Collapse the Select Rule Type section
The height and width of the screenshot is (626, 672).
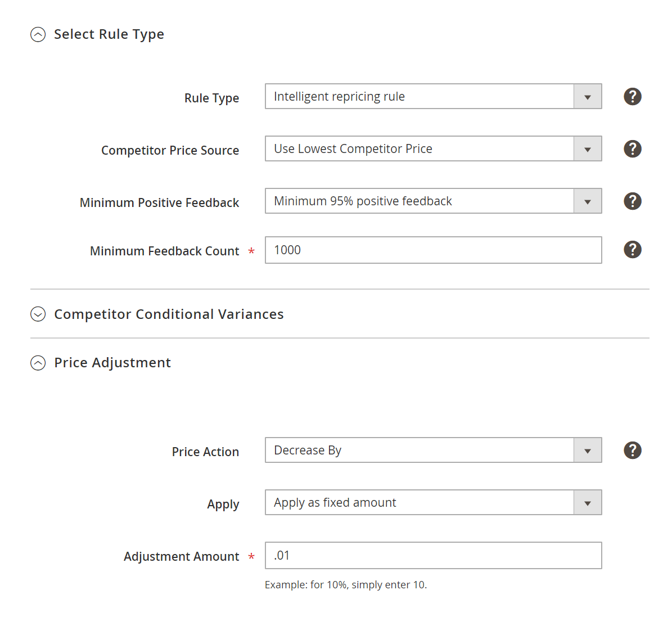(x=38, y=34)
